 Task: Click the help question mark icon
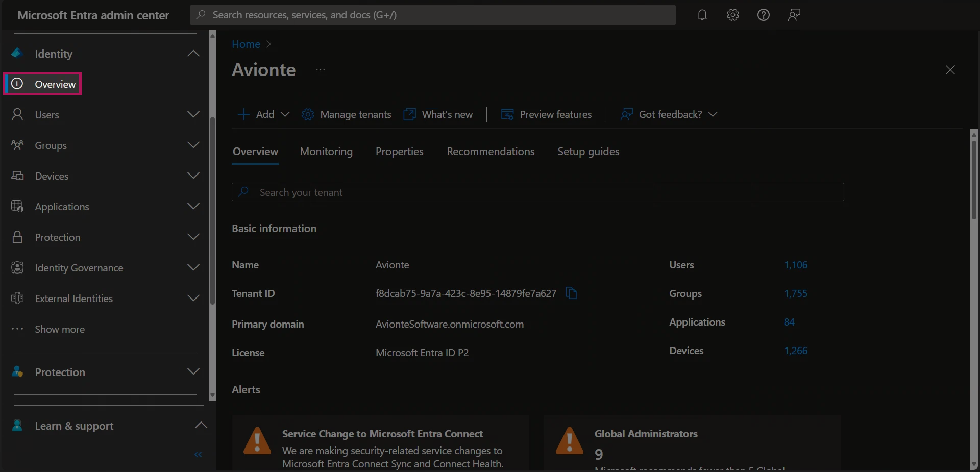[764, 15]
